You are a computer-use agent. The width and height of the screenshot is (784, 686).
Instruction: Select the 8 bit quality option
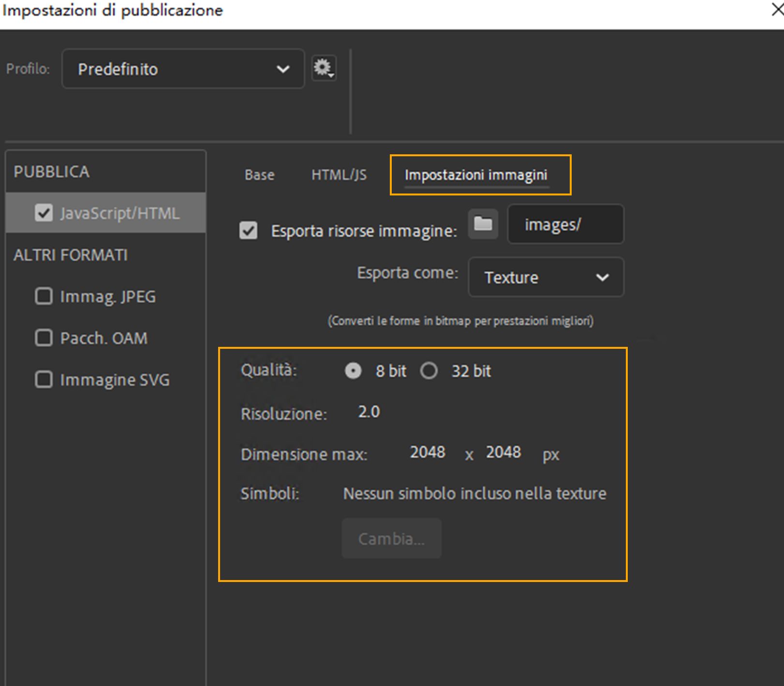tap(354, 371)
